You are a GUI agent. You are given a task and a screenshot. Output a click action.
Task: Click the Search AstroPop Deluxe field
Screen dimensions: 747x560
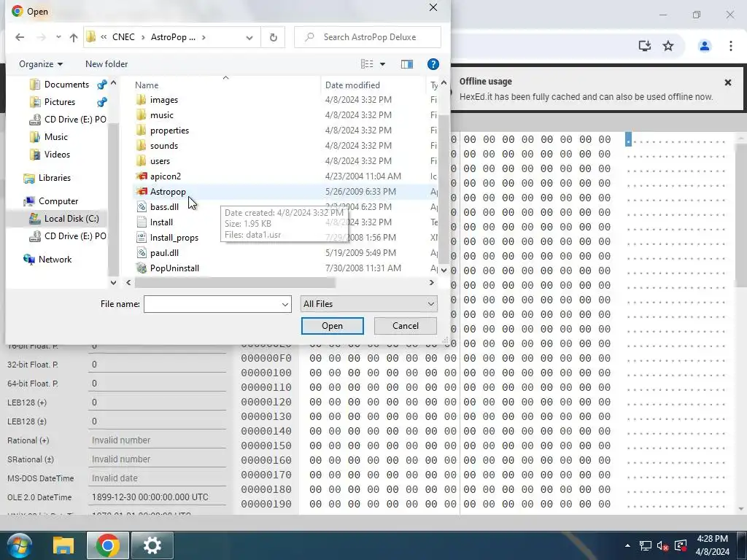tap(368, 37)
